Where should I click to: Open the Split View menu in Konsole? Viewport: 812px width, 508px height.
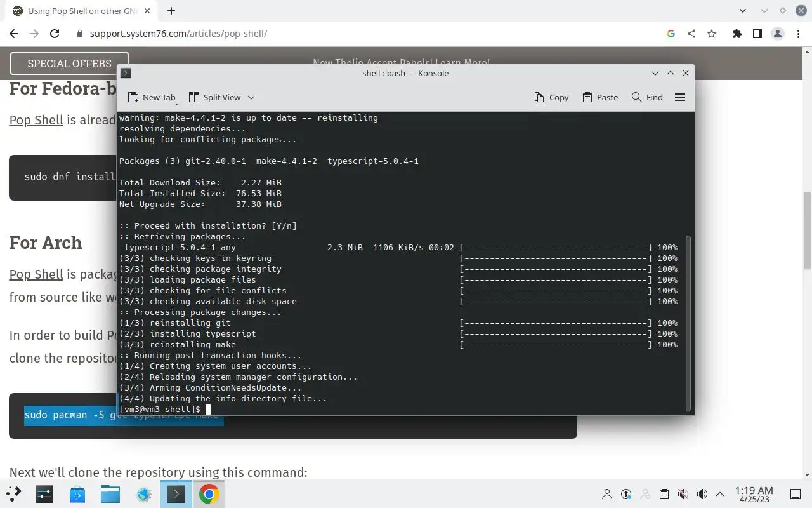point(221,97)
